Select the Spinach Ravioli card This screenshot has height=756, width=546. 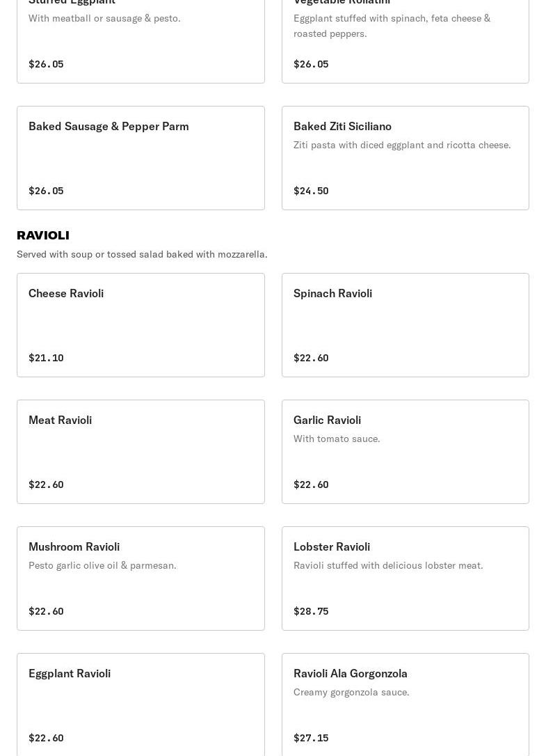pyautogui.click(x=405, y=324)
